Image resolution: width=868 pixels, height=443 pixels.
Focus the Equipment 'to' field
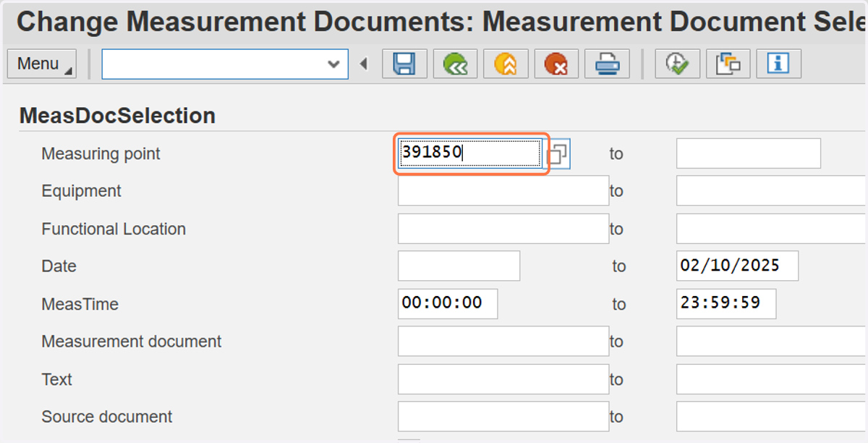[773, 191]
